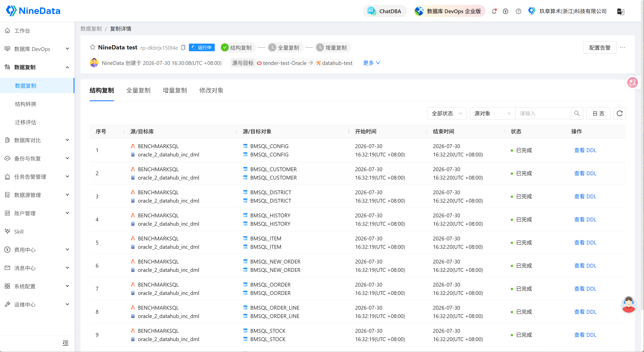The height and width of the screenshot is (352, 644).
Task: Click the NineData logo
Action: (33, 11)
